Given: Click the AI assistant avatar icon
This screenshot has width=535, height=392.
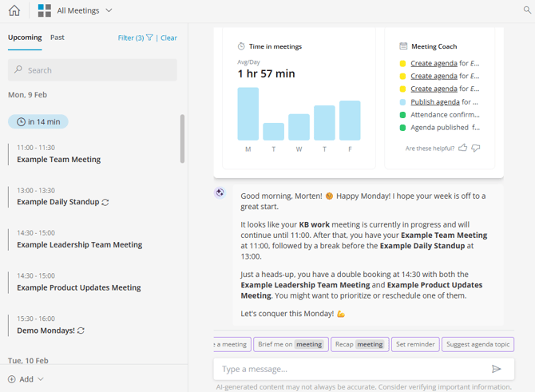Looking at the screenshot, I should pos(220,192).
